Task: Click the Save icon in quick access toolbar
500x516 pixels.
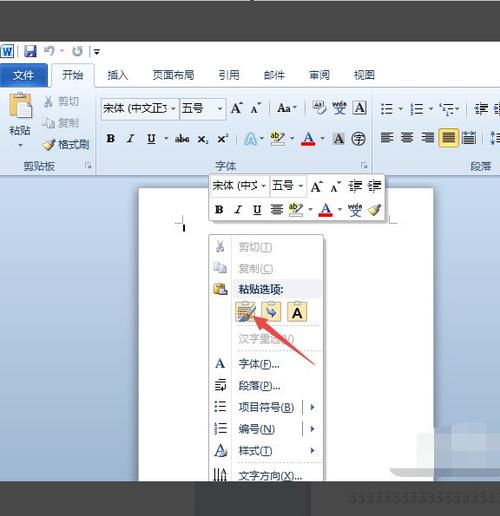Action: click(30, 51)
